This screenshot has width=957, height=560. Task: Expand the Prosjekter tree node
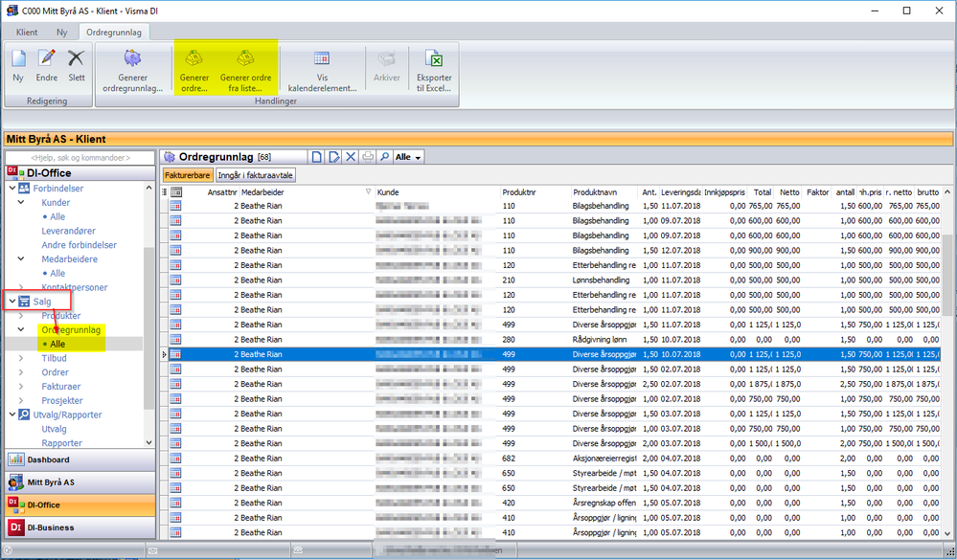pos(21,401)
